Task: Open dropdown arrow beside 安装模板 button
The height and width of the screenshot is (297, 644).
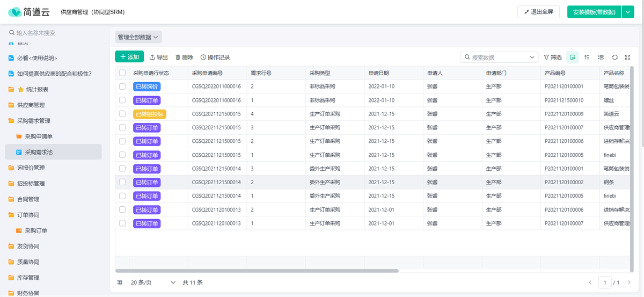Action: click(x=628, y=12)
